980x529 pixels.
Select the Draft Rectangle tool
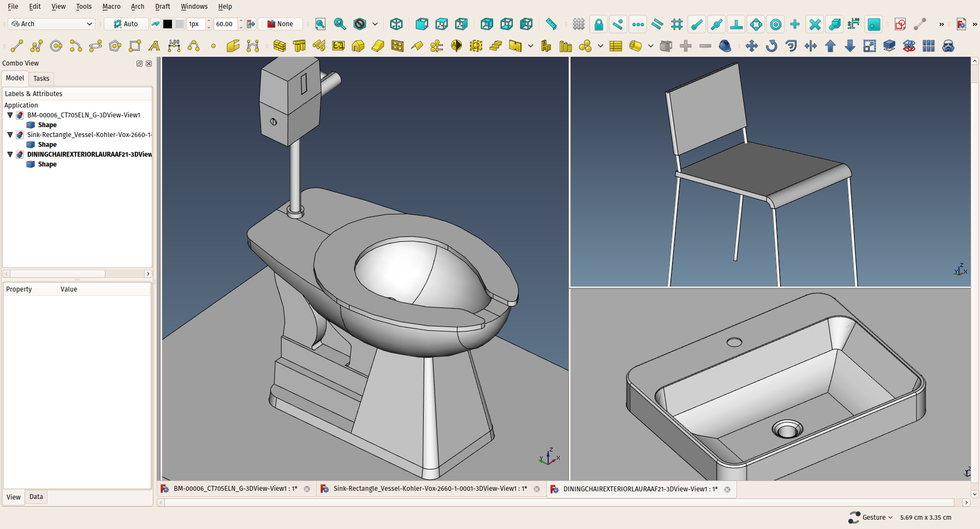click(x=135, y=46)
